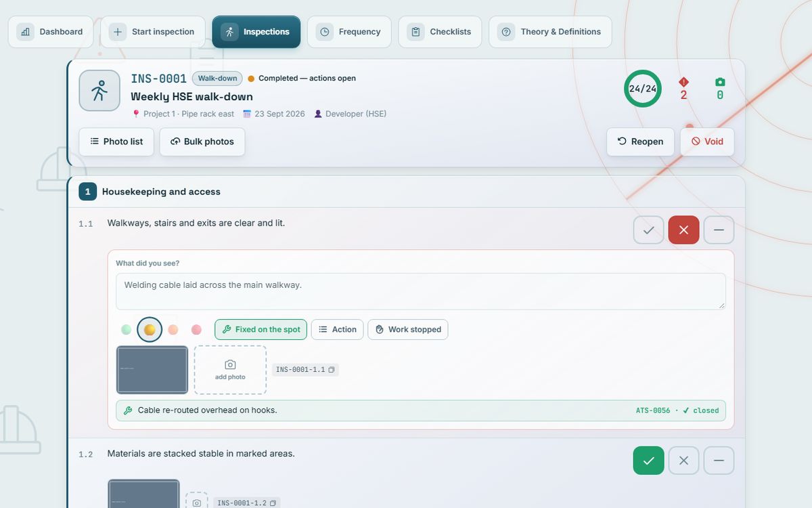812x508 pixels.
Task: Select the orange severity dot
Action: pos(150,330)
